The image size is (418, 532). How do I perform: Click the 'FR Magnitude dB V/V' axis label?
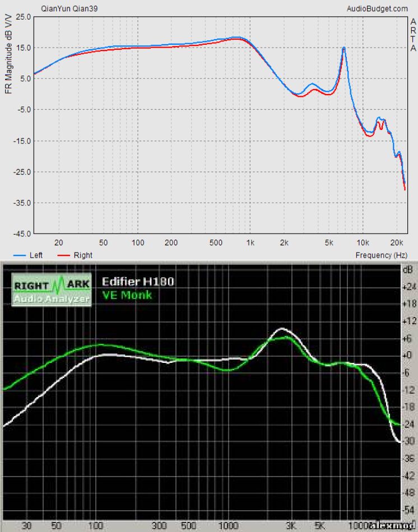[8, 54]
